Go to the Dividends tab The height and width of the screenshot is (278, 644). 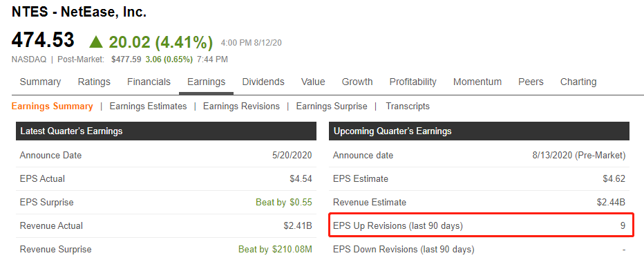pos(263,82)
